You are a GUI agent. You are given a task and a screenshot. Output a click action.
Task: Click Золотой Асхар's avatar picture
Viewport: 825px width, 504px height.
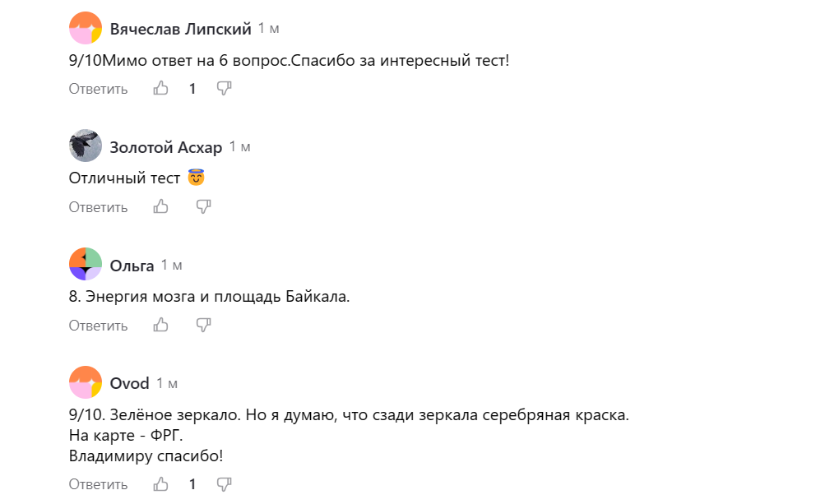[x=85, y=146]
